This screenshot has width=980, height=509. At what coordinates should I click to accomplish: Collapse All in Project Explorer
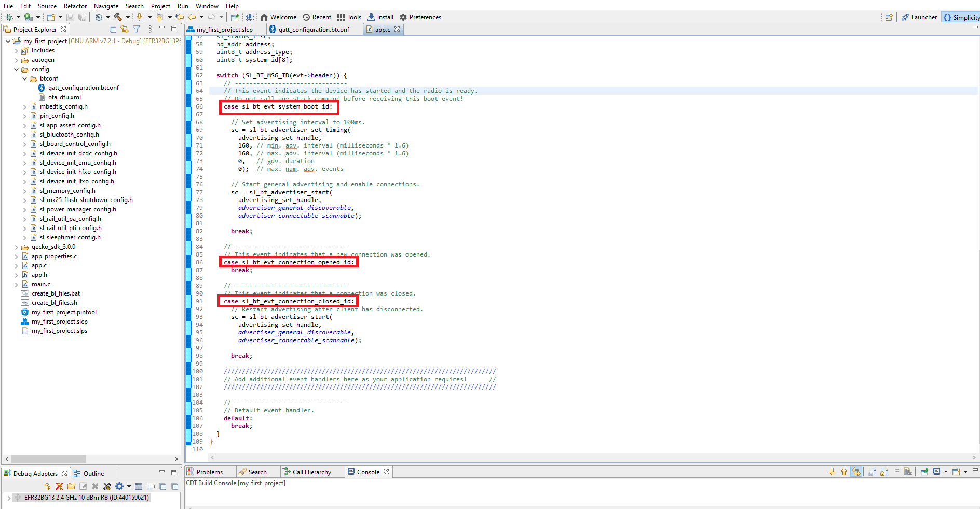point(113,30)
